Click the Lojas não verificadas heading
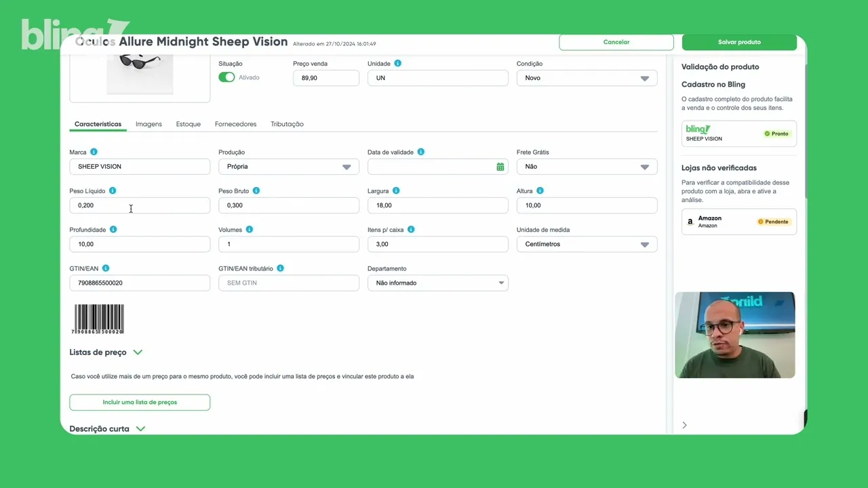868x488 pixels. [719, 168]
